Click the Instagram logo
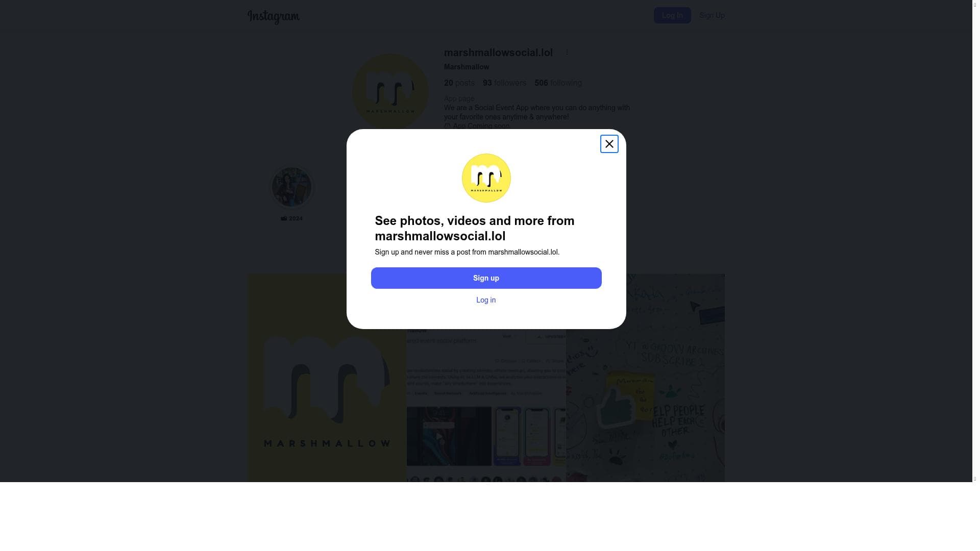 coord(274,16)
